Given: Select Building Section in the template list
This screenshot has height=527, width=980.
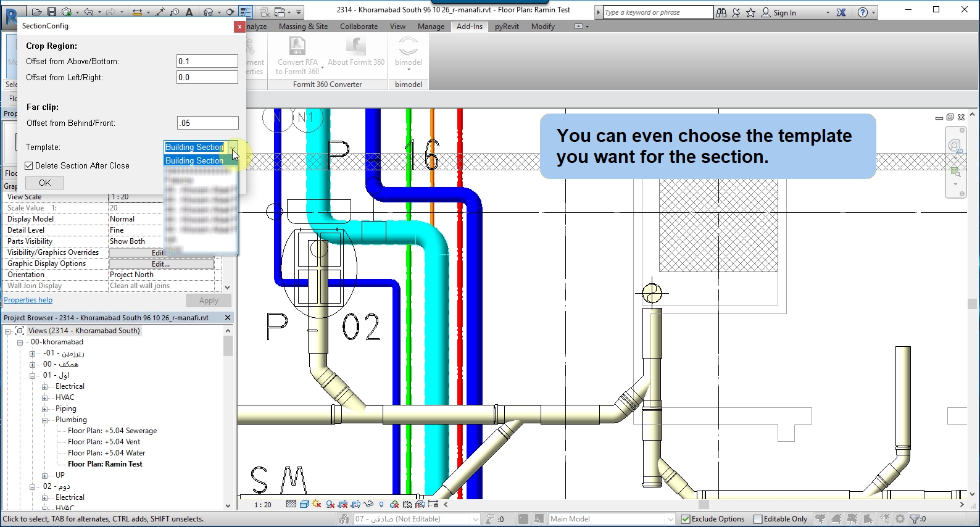Looking at the screenshot, I should click(201, 160).
